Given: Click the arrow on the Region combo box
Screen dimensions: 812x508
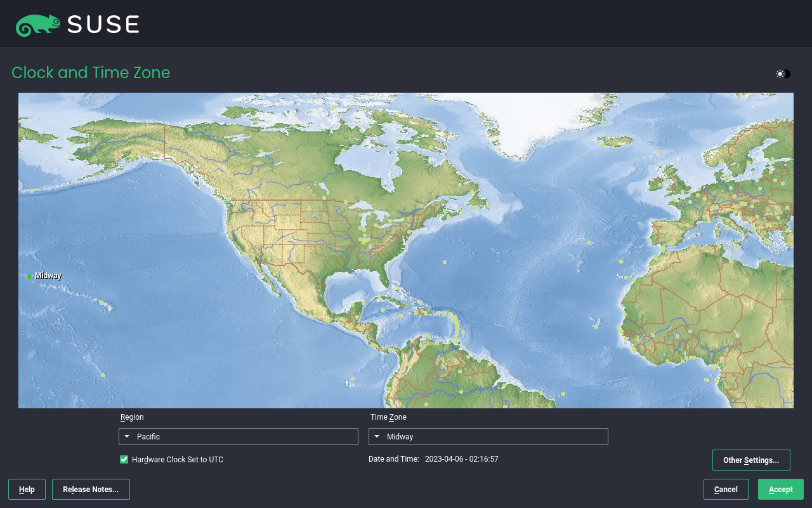Looking at the screenshot, I should click(127, 437).
